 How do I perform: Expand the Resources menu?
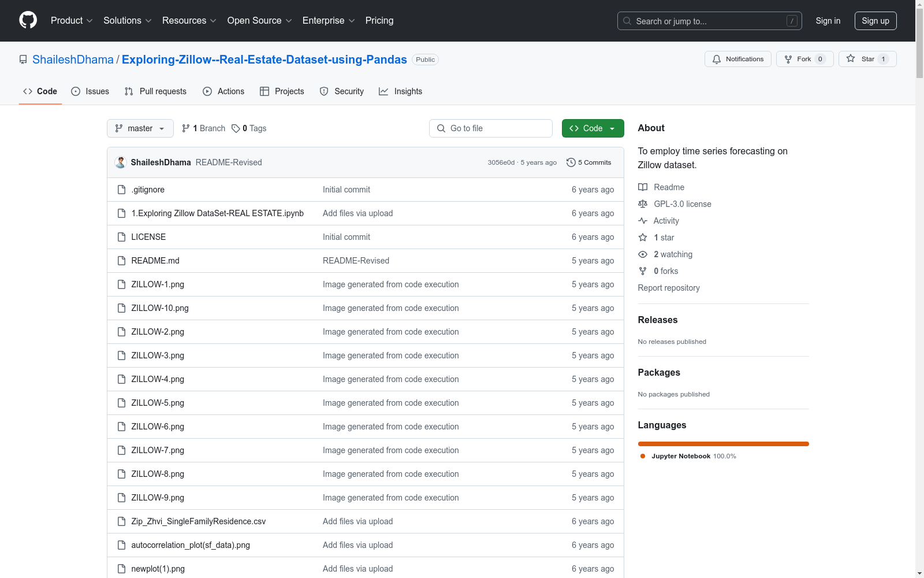click(x=189, y=21)
